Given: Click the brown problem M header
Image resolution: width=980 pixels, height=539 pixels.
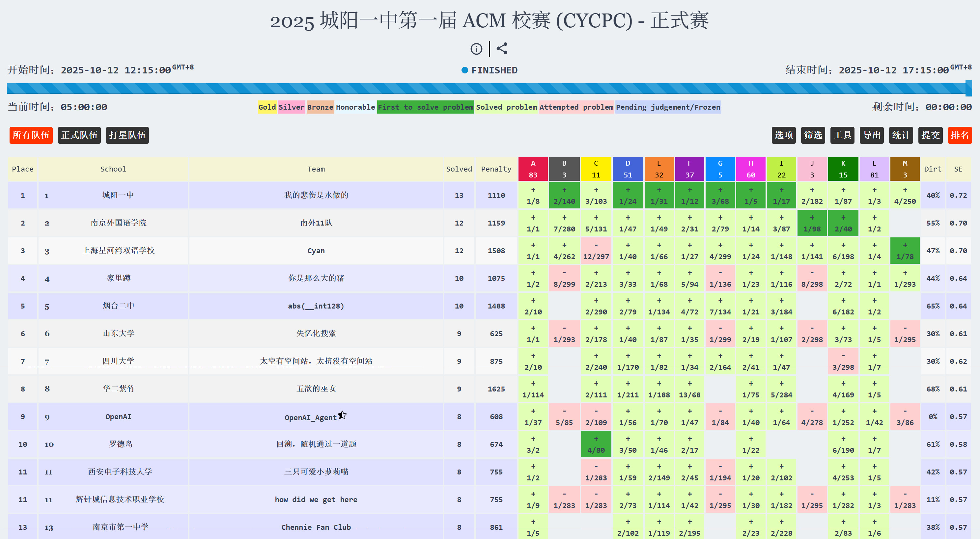Looking at the screenshot, I should click(905, 169).
